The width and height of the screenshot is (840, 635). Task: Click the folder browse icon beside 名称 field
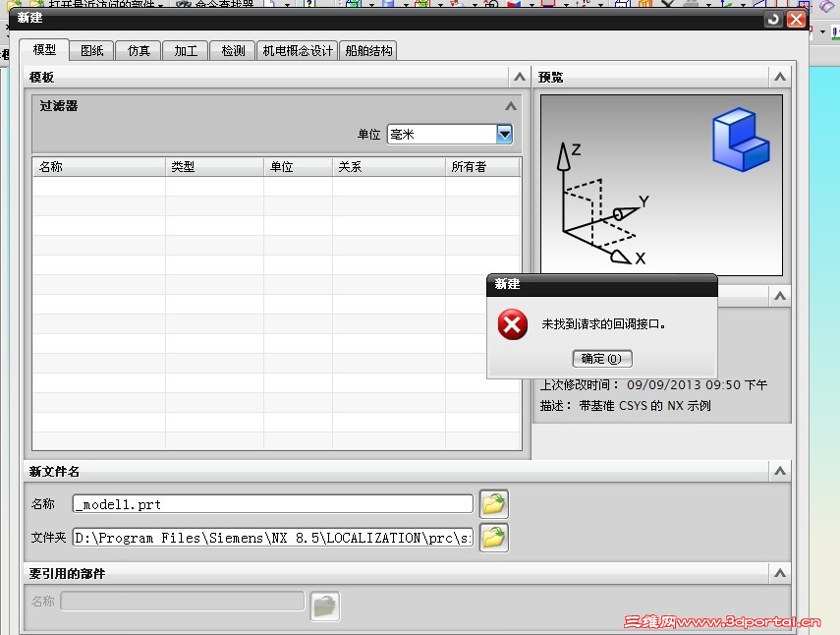(x=494, y=503)
